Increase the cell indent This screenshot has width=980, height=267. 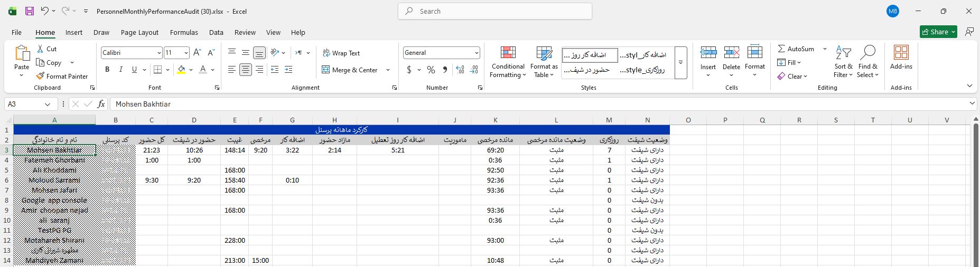288,70
